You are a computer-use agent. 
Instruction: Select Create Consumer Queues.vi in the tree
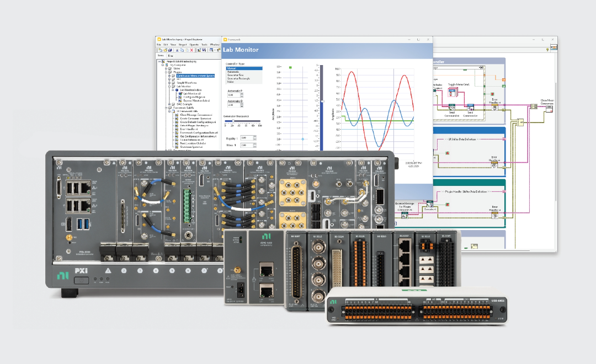(196, 119)
